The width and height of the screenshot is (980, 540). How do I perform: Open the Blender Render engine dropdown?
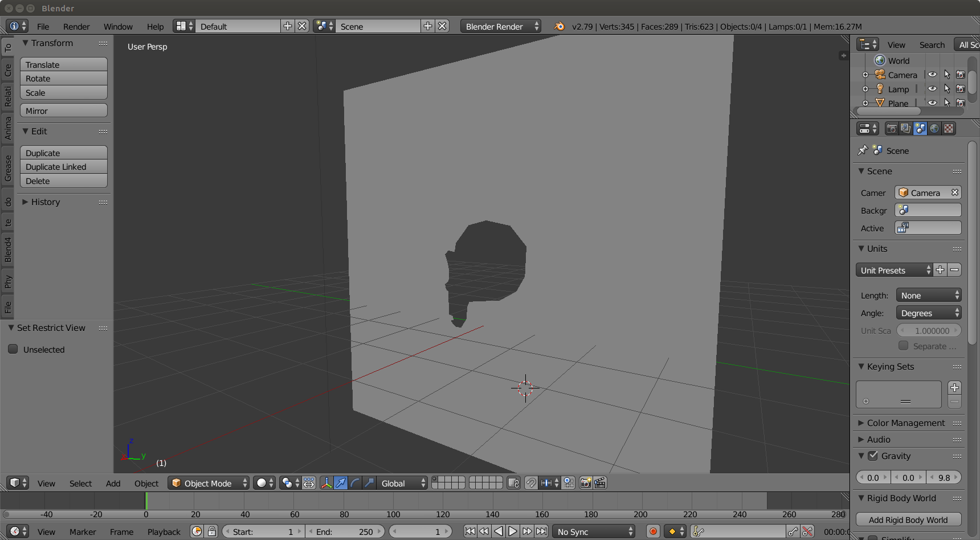tap(501, 26)
